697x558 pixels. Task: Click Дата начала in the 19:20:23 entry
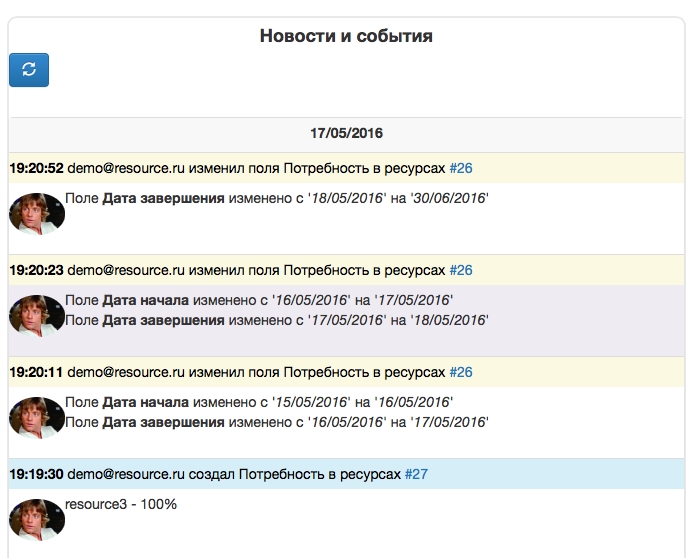tap(145, 300)
